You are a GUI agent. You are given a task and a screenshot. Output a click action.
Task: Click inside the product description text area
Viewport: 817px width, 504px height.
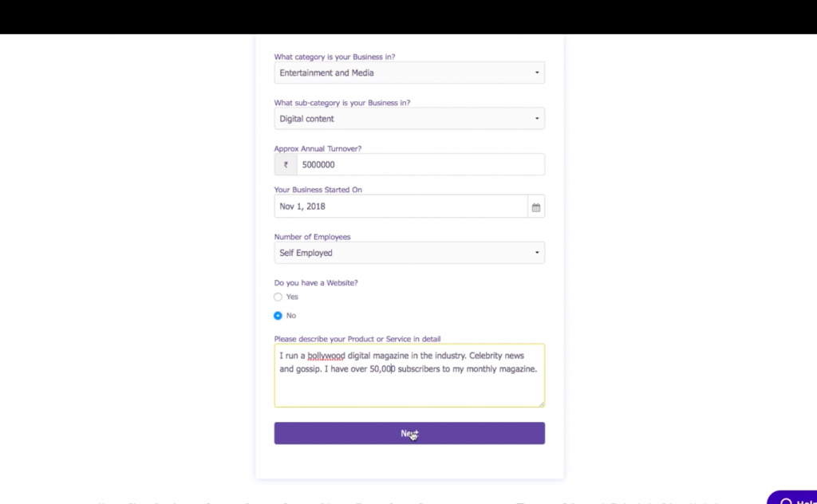pos(409,391)
